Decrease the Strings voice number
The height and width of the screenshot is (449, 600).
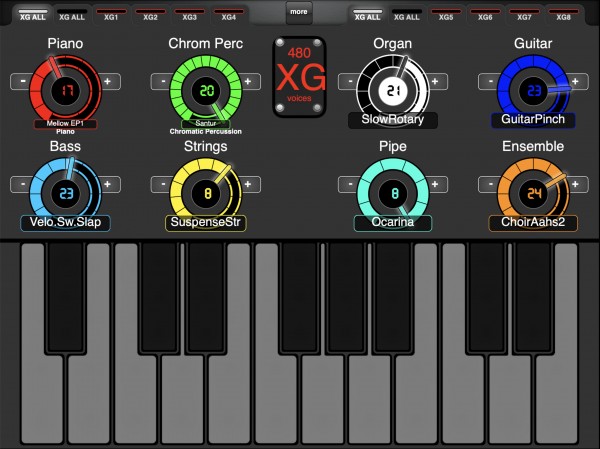163,184
